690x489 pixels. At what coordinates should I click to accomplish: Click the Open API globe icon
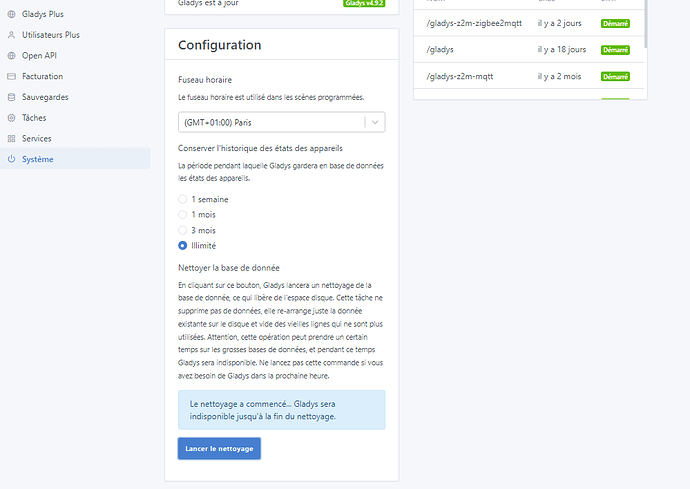click(x=11, y=56)
